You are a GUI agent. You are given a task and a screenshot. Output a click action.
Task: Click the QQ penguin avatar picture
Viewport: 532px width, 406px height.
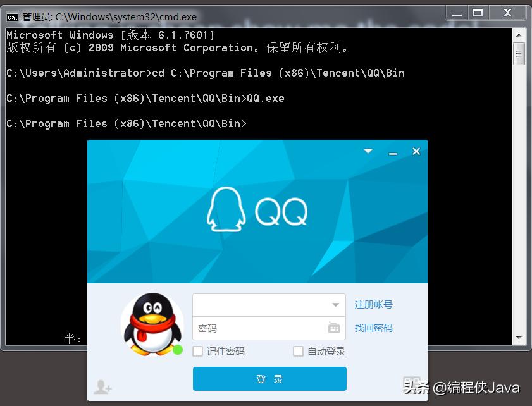click(x=152, y=325)
